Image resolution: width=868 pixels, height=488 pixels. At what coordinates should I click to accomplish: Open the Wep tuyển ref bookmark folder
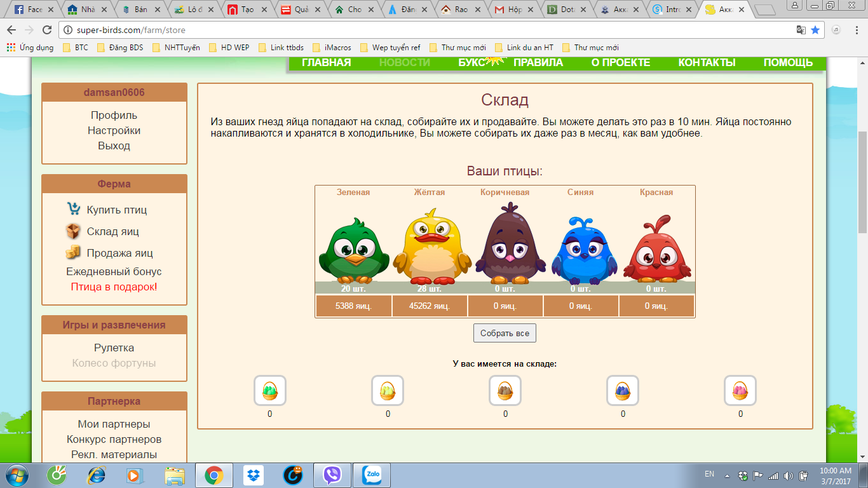(x=390, y=47)
